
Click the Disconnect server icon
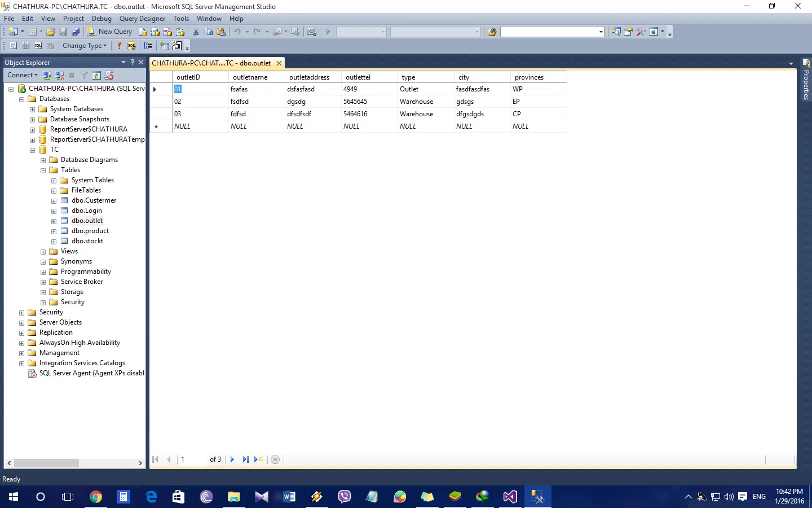pyautogui.click(x=60, y=75)
